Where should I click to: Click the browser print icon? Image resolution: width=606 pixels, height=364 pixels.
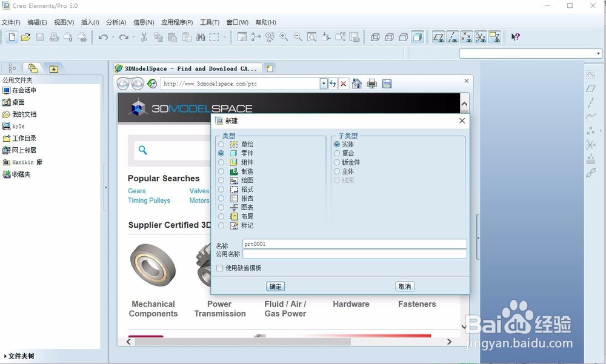pos(372,84)
